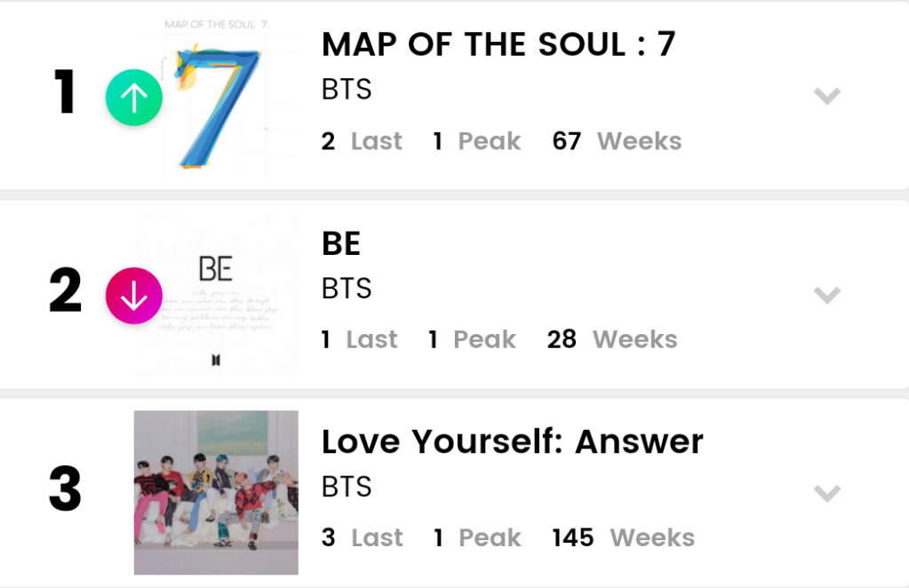Open the MAP OF THE SOUL 7 album cover

coord(216,96)
